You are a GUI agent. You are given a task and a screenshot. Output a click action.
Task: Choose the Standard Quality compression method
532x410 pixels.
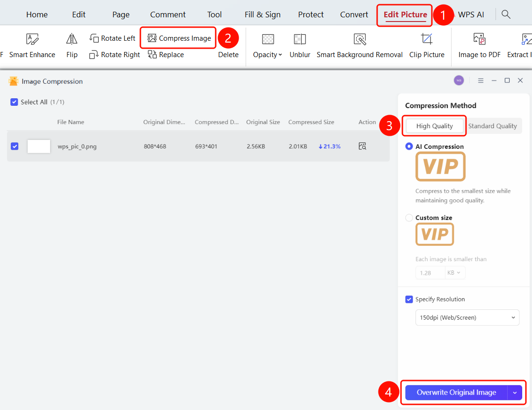[493, 126]
